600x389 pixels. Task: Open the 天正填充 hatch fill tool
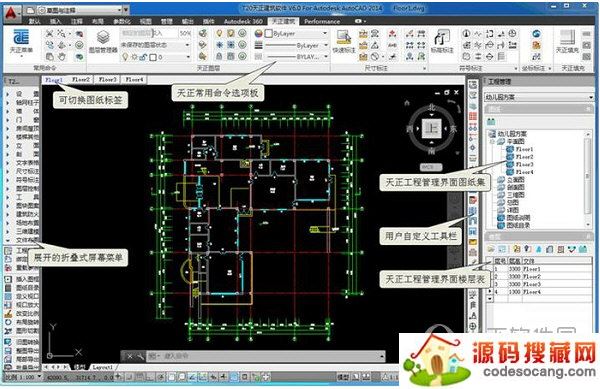[x=567, y=41]
